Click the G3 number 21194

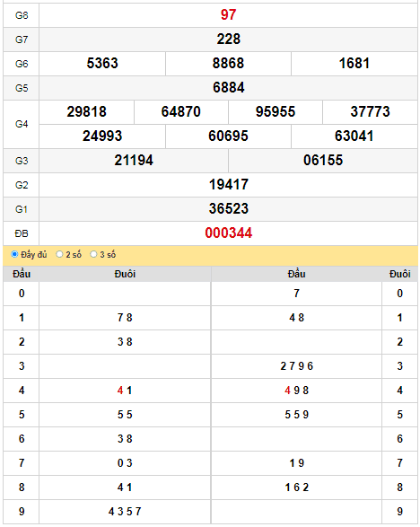point(134,160)
